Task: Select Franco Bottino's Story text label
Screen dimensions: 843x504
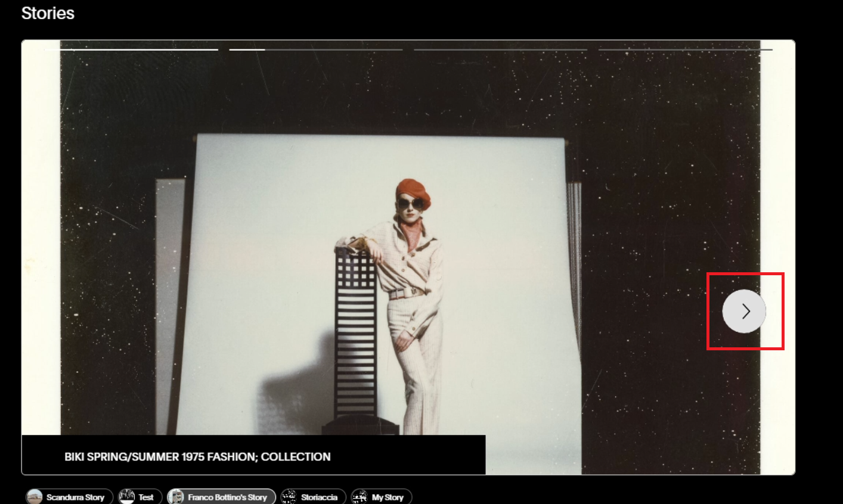Action: [227, 497]
